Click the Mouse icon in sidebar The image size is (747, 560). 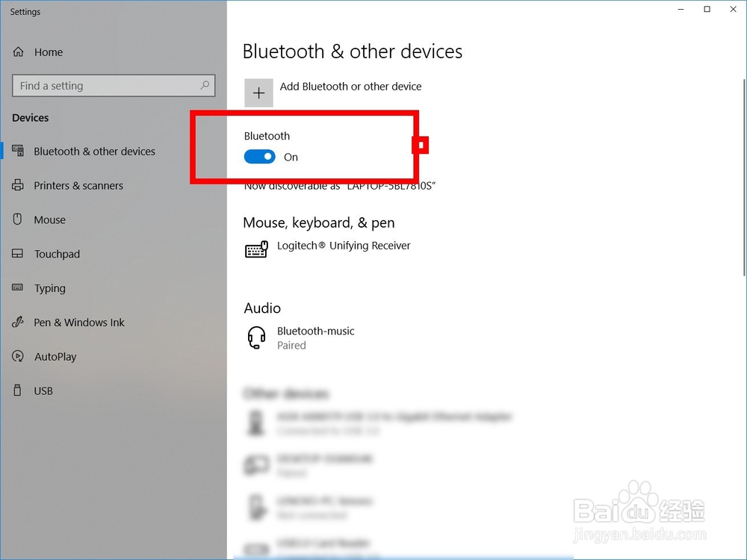[18, 219]
